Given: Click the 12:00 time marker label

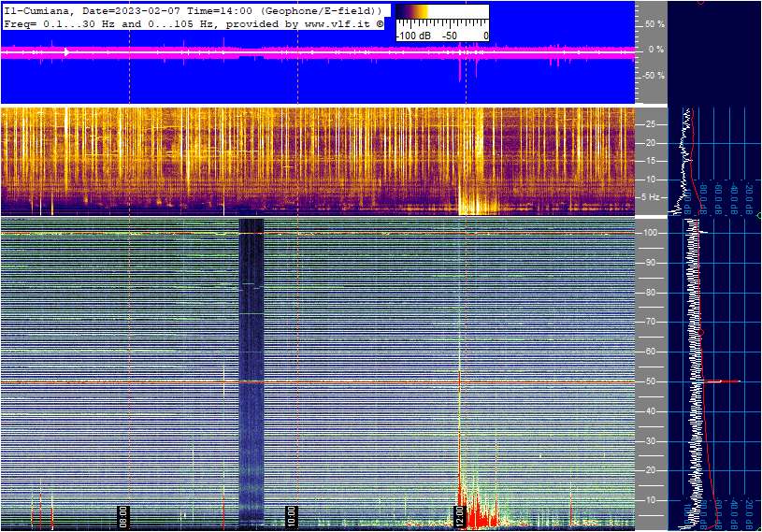Looking at the screenshot, I should (459, 516).
